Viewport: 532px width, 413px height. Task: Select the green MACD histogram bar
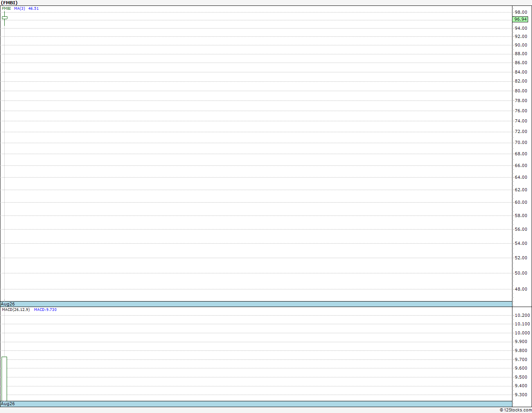tap(4, 379)
